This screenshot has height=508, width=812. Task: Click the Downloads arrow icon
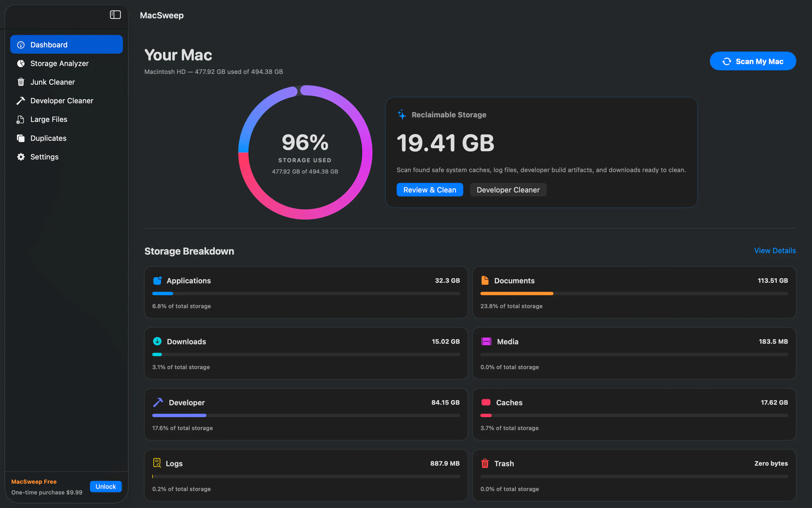pos(157,341)
